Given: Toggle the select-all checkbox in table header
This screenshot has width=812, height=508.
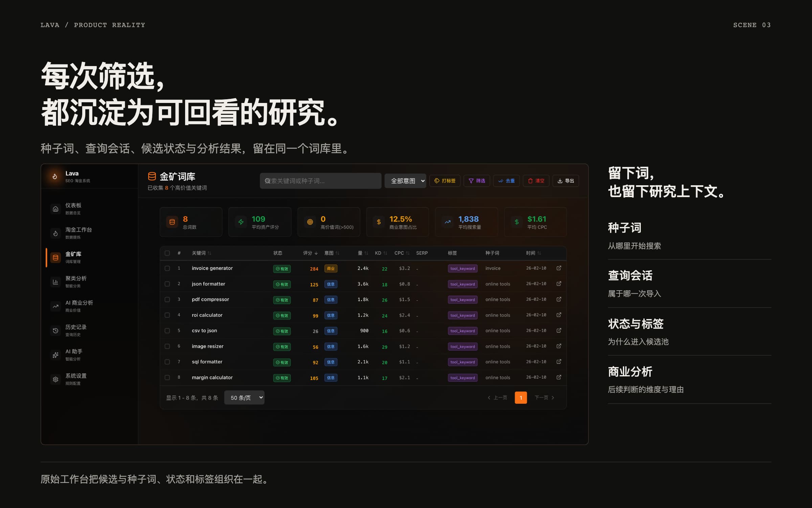Looking at the screenshot, I should pyautogui.click(x=167, y=253).
